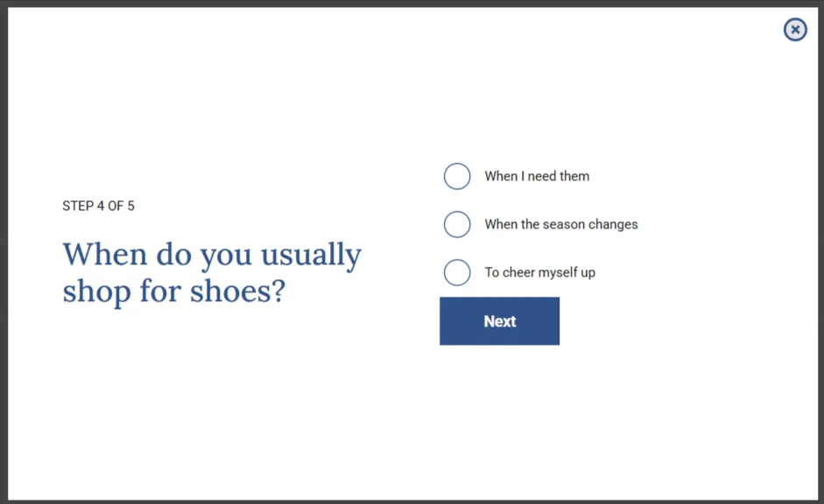Image resolution: width=824 pixels, height=504 pixels.
Task: Click the 'To cheer myself up' label text
Action: tap(539, 272)
